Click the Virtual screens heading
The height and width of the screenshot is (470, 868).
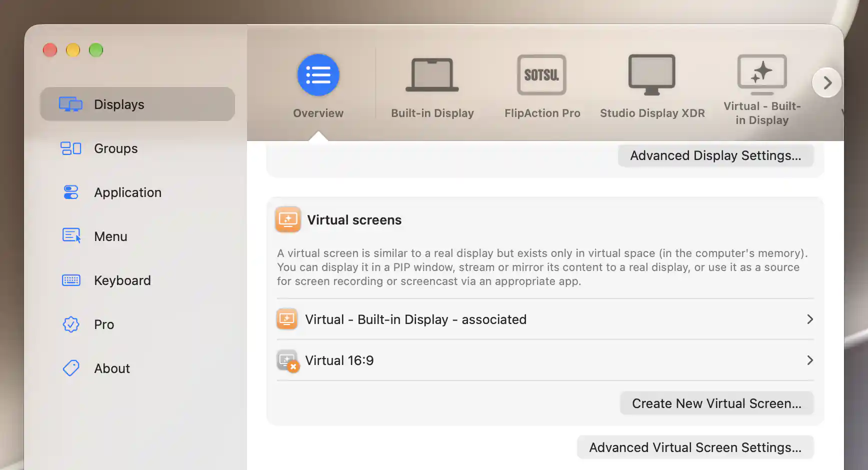click(x=354, y=220)
